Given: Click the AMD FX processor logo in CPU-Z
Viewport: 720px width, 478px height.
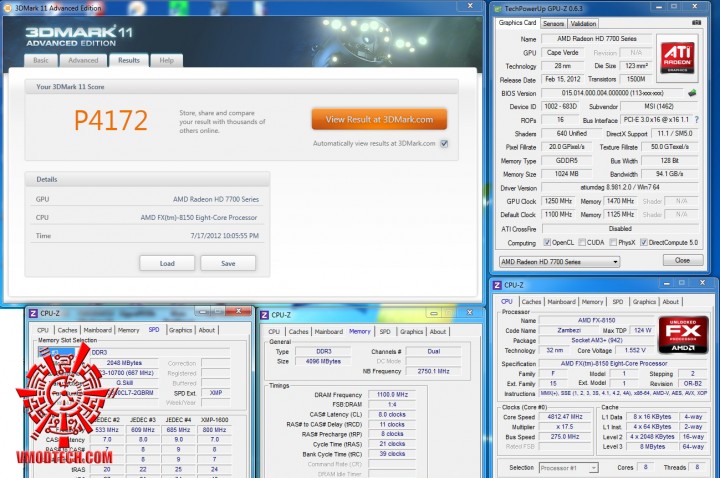Looking at the screenshot, I should coord(683,335).
